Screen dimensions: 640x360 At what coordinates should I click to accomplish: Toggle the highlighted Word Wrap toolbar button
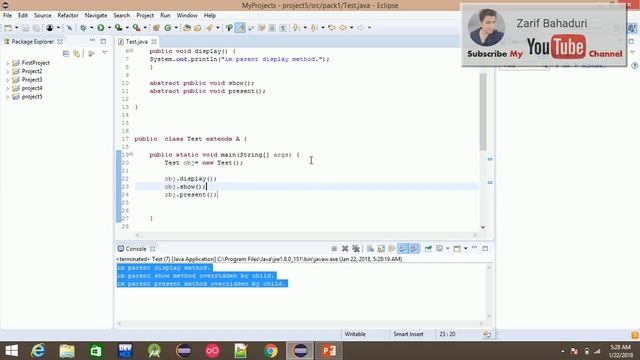pyautogui.click(x=240, y=28)
